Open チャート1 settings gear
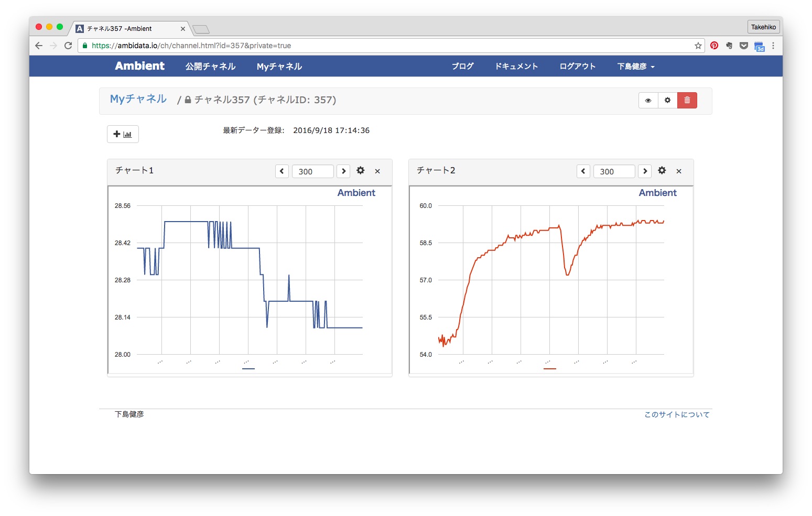Image resolution: width=812 pixels, height=516 pixels. [361, 170]
